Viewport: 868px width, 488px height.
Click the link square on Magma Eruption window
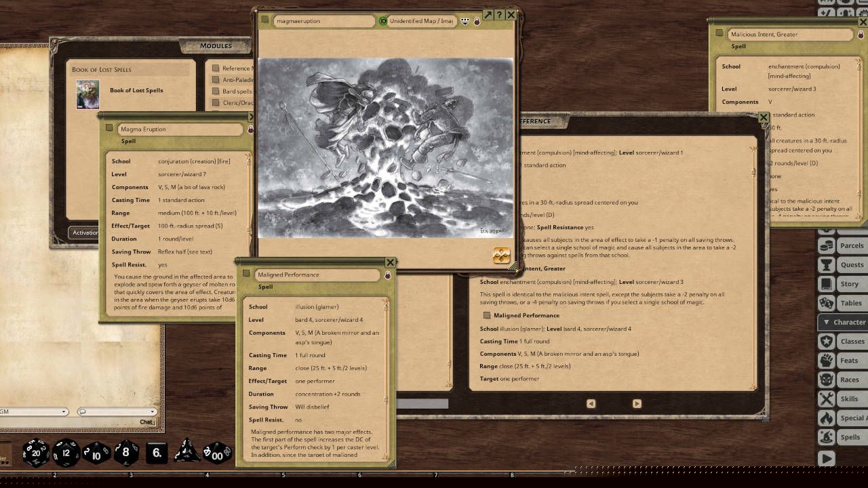(x=109, y=127)
